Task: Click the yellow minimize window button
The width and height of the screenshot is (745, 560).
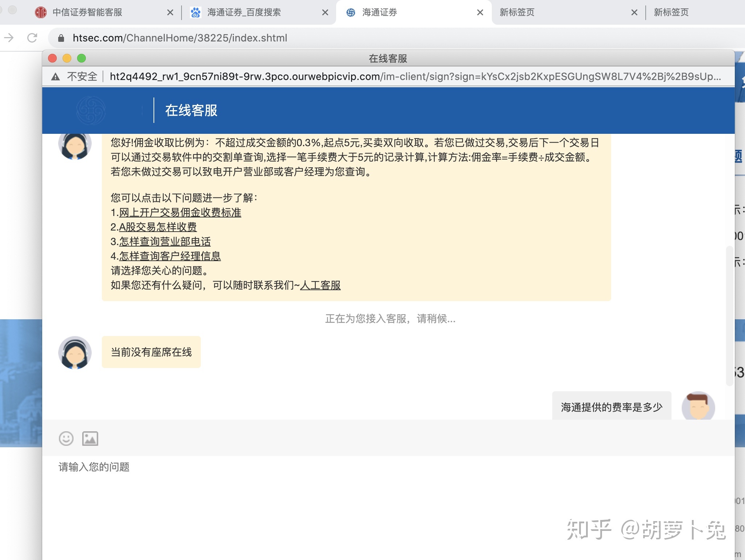Action: tap(67, 58)
